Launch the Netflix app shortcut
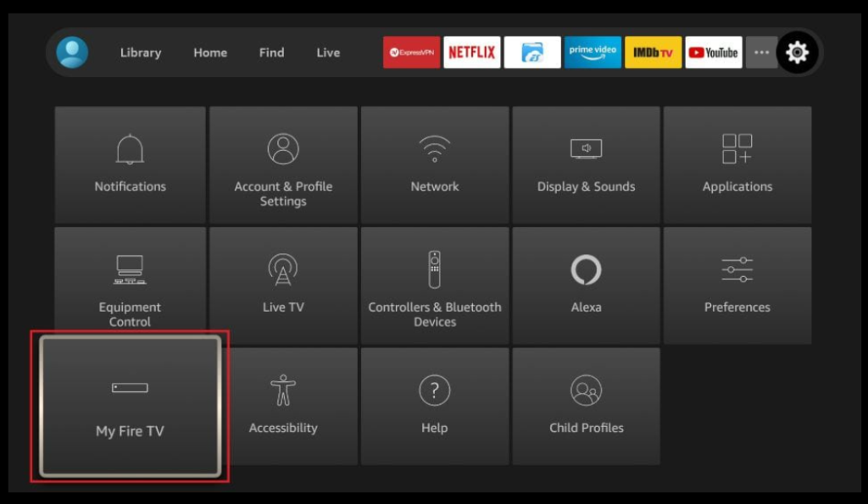Image resolution: width=868 pixels, height=504 pixels. pyautogui.click(x=472, y=53)
